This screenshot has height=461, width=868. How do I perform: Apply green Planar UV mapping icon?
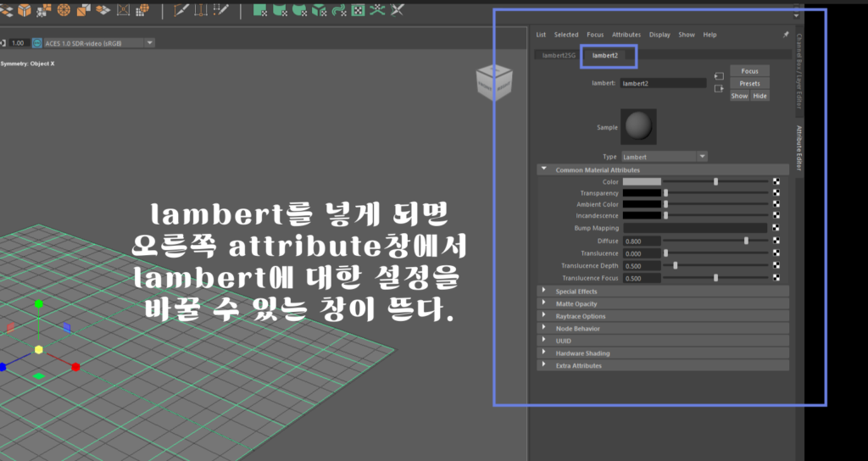[x=260, y=9]
